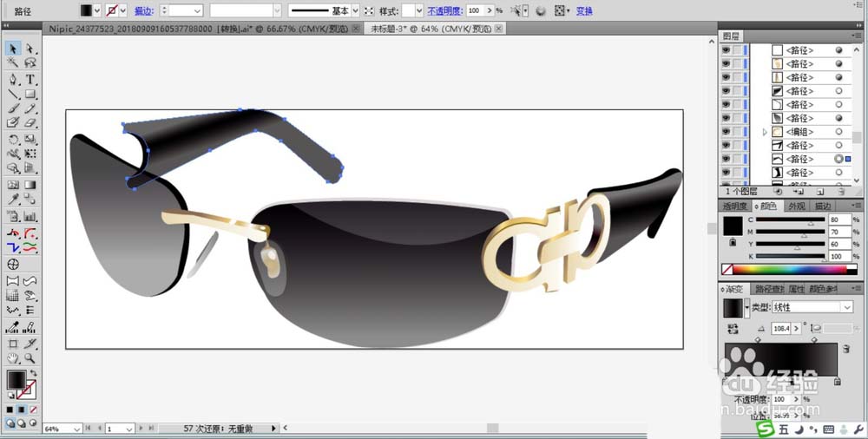The width and height of the screenshot is (868, 439).
Task: Click delete layer trash icon
Action: click(841, 192)
